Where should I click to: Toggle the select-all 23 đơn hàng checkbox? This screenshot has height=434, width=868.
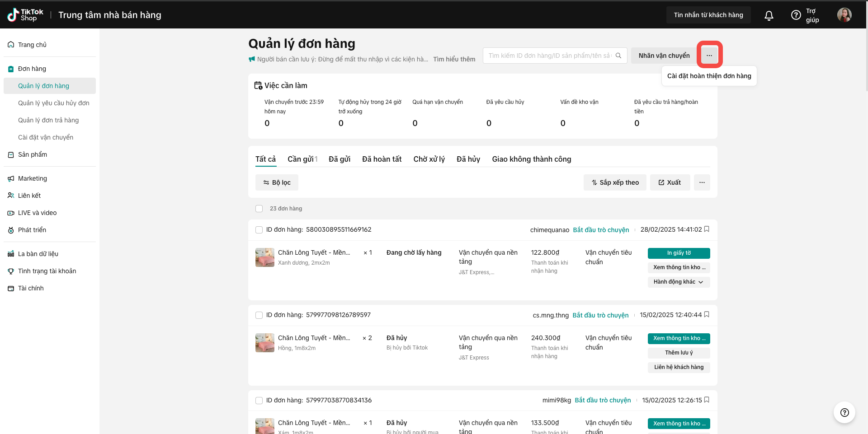click(x=259, y=209)
